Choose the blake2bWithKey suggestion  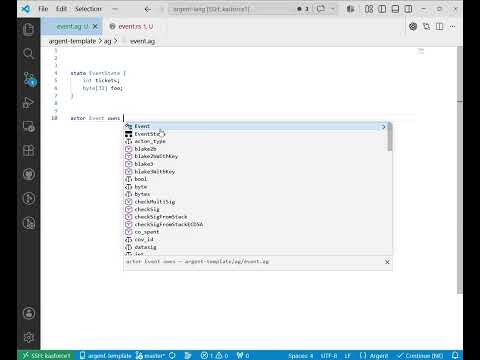(x=256, y=156)
